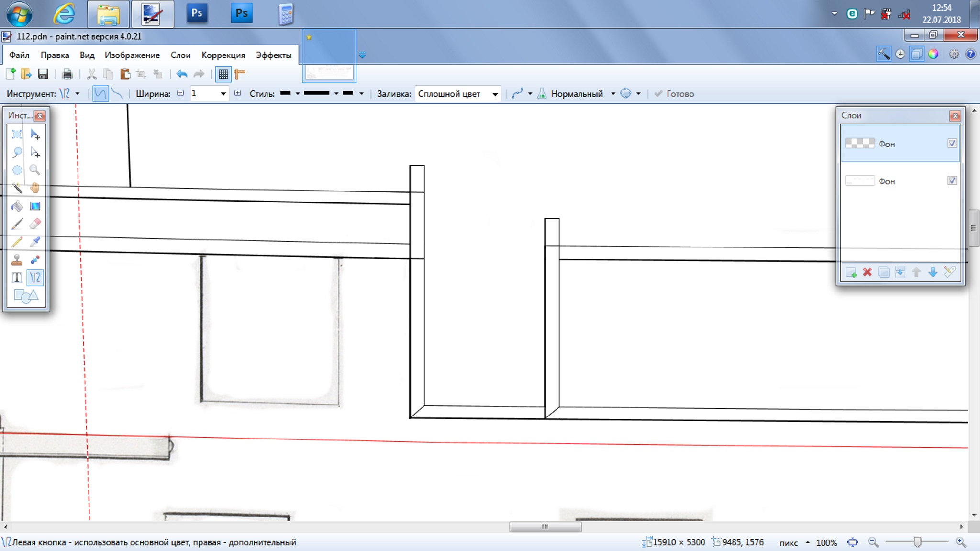
Task: Toggle Colors window visibility icon
Action: click(x=933, y=54)
